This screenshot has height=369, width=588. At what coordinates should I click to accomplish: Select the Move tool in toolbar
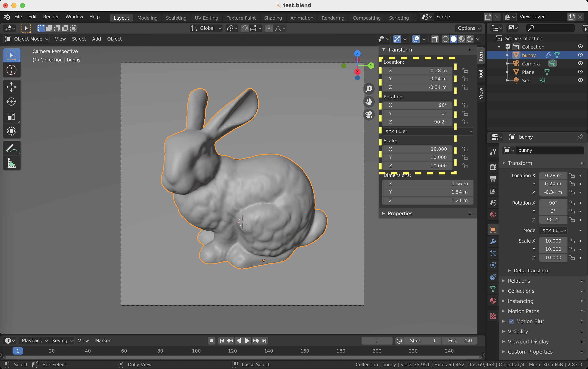pyautogui.click(x=11, y=87)
